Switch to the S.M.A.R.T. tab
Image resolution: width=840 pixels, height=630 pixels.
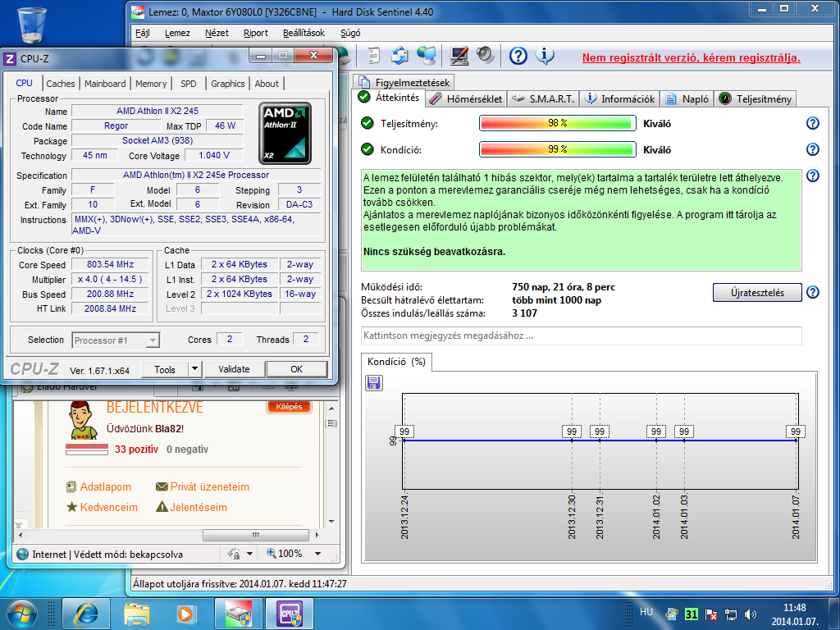(542, 98)
